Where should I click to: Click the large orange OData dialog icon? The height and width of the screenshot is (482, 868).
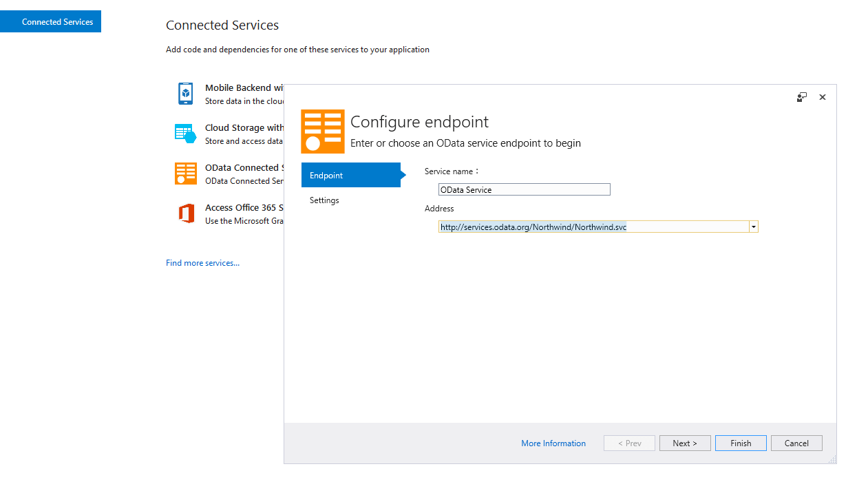(322, 131)
